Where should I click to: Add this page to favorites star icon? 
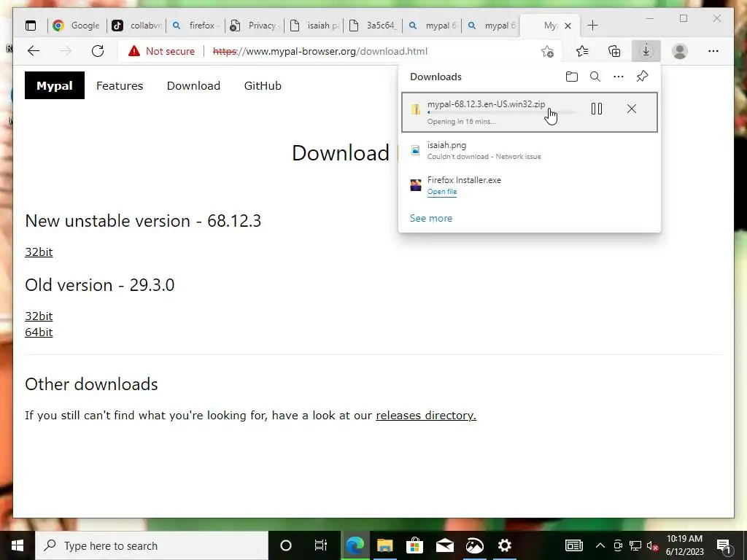coord(547,51)
